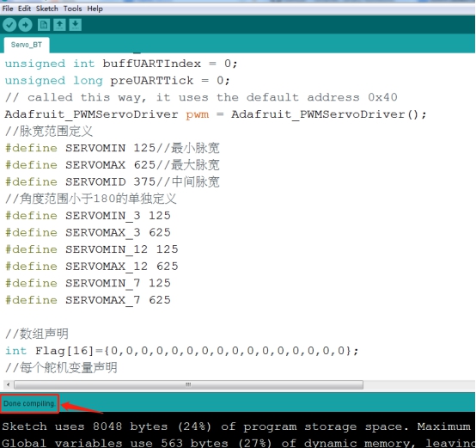Screen dimensions: 476x448
Task: Open the Help menu
Action: point(95,9)
